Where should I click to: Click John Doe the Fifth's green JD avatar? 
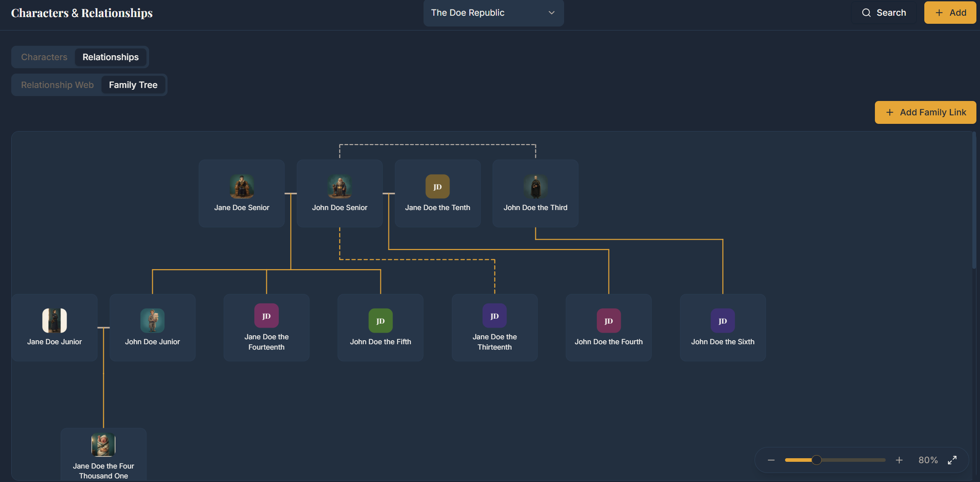point(380,320)
